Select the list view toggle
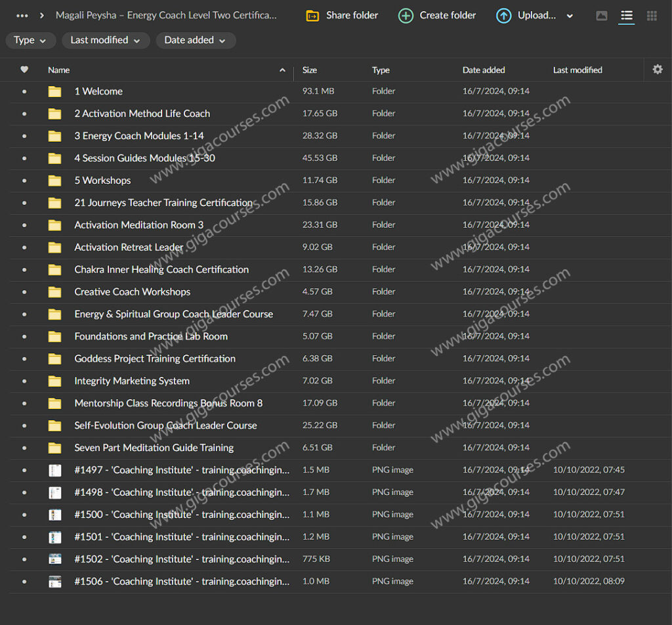The width and height of the screenshot is (672, 625). (x=627, y=16)
